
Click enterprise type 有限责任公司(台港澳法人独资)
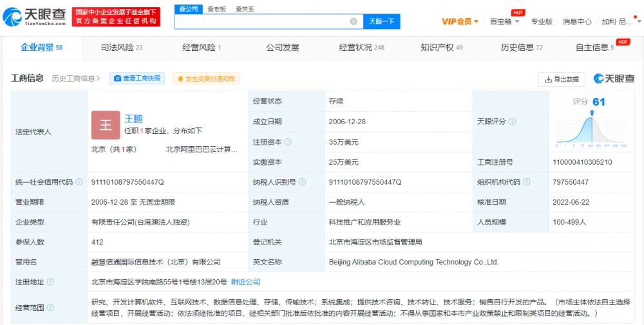coord(140,222)
